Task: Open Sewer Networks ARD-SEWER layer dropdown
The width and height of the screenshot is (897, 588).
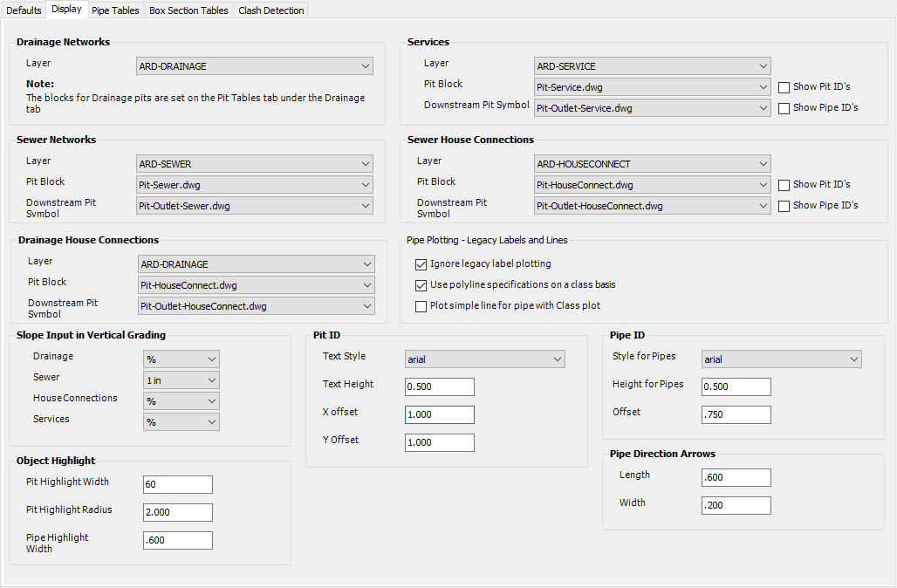Action: [x=255, y=164]
